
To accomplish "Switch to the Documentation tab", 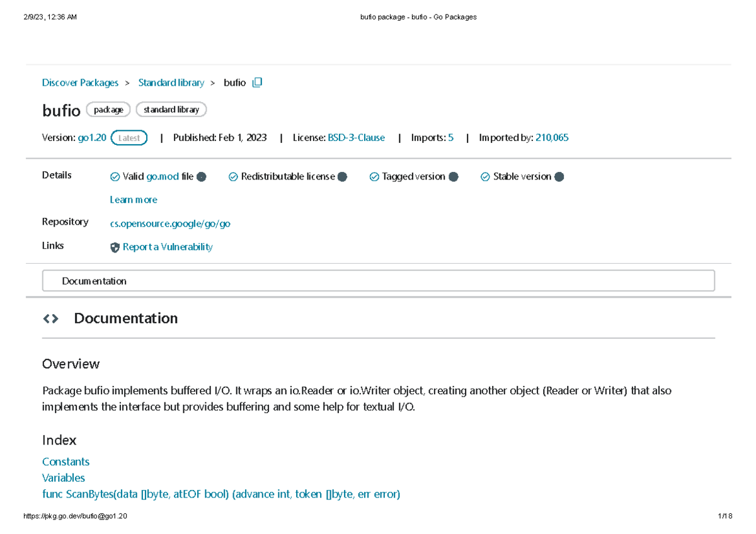I will (x=93, y=281).
